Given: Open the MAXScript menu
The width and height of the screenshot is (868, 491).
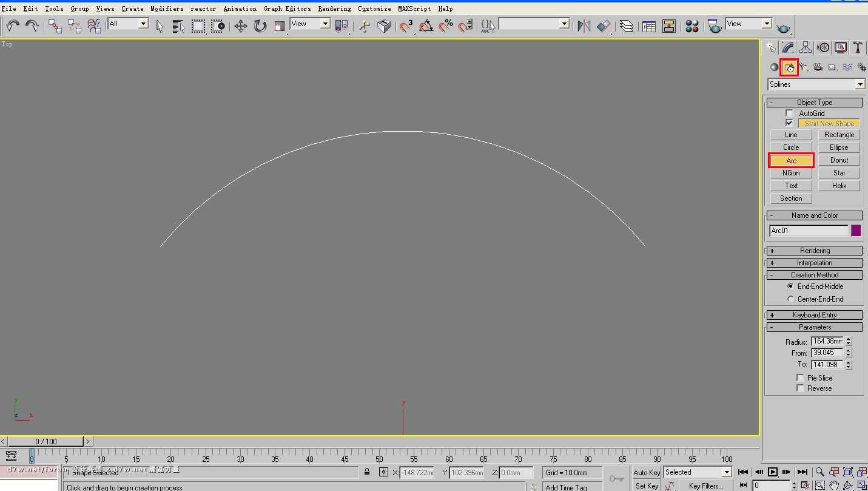Looking at the screenshot, I should point(414,8).
